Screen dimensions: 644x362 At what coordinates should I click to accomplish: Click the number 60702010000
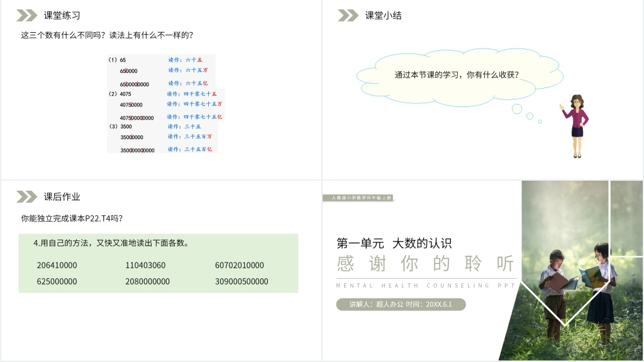(x=240, y=266)
